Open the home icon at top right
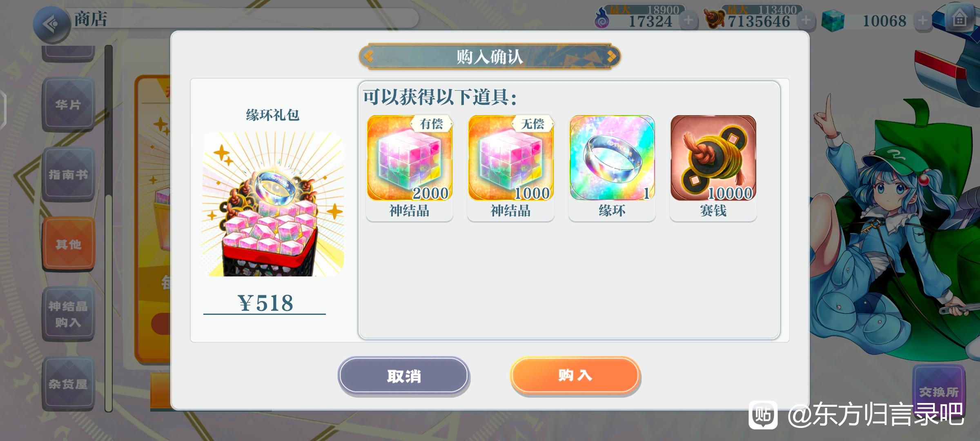This screenshot has height=441, width=980. click(x=960, y=19)
